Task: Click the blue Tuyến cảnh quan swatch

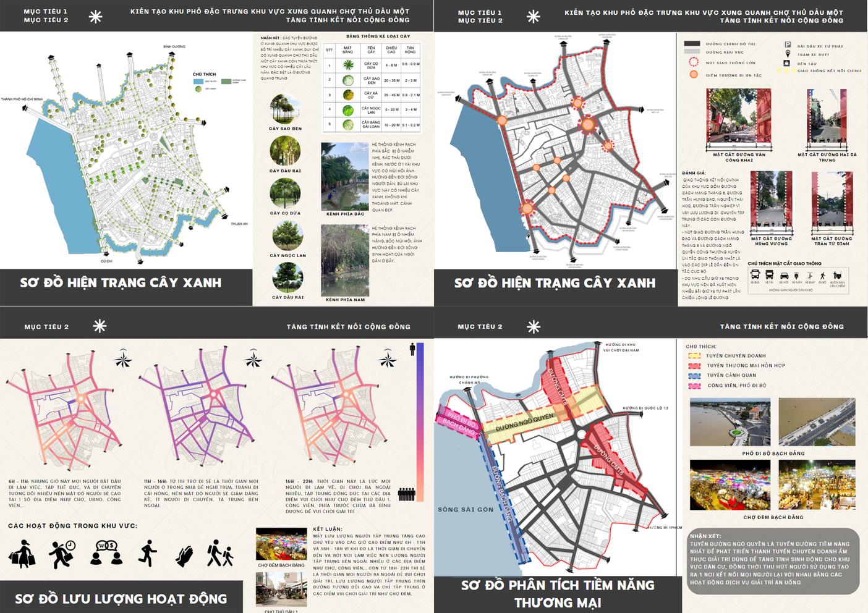Action: (694, 375)
